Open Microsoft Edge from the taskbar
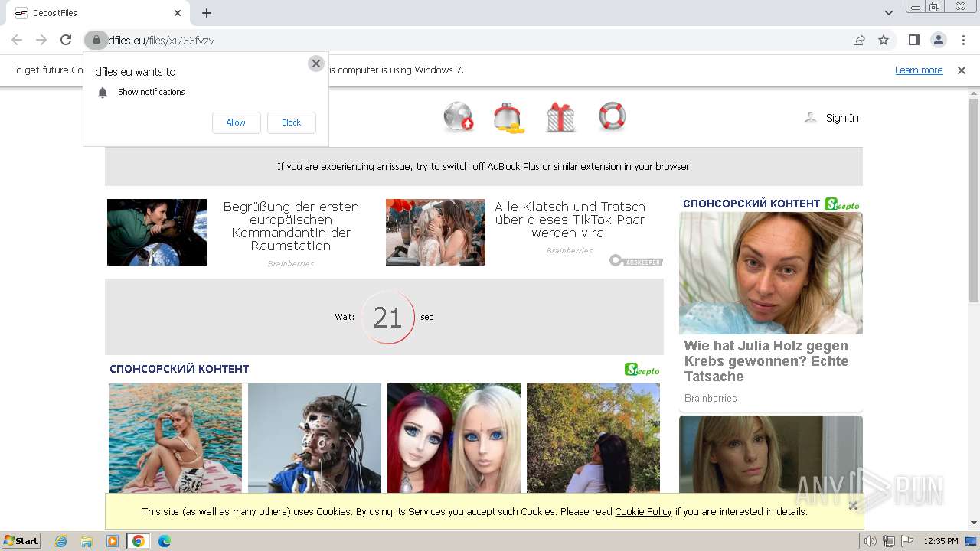The image size is (980, 551). tap(165, 541)
